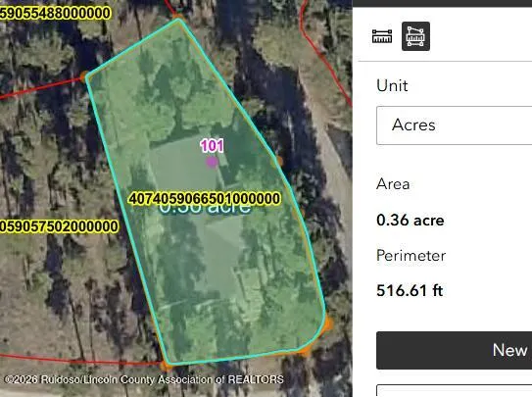Click the 516.61 ft perimeter value
The width and height of the screenshot is (532, 397).
410,290
